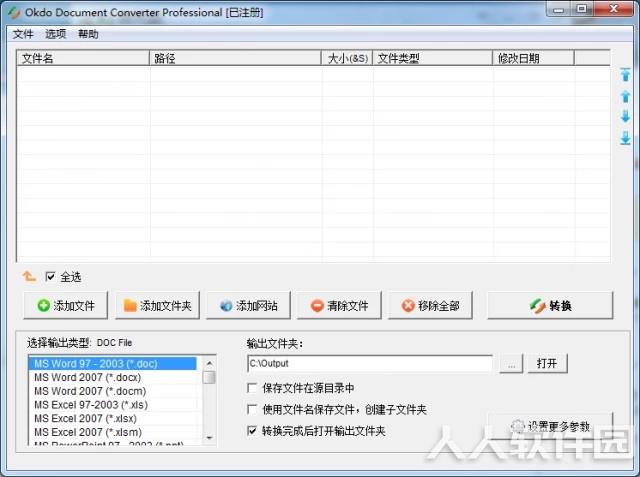640x477 pixels.
Task: Enable 使用文件名保存文件 create subfolder checkbox
Action: [252, 409]
